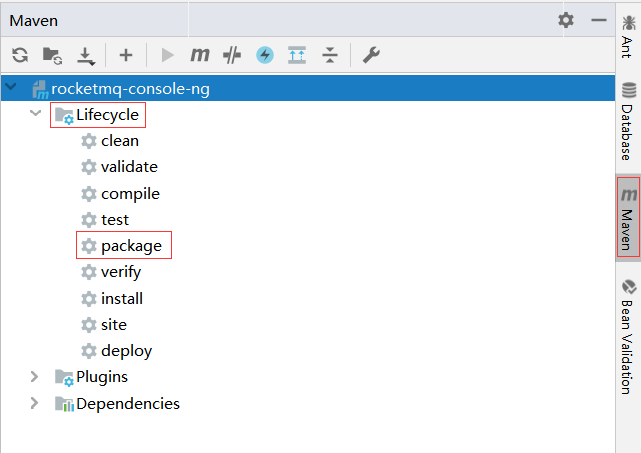Expand the Dependencies node
641x453 pixels.
point(35,403)
